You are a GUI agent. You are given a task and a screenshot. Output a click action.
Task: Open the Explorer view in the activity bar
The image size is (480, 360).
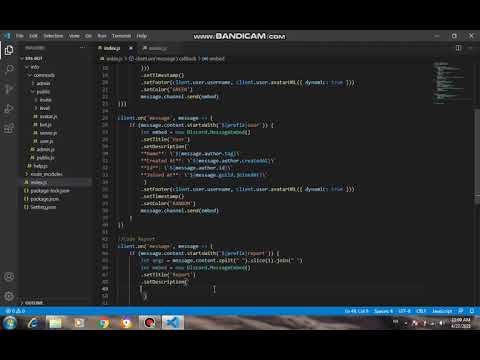click(9, 50)
